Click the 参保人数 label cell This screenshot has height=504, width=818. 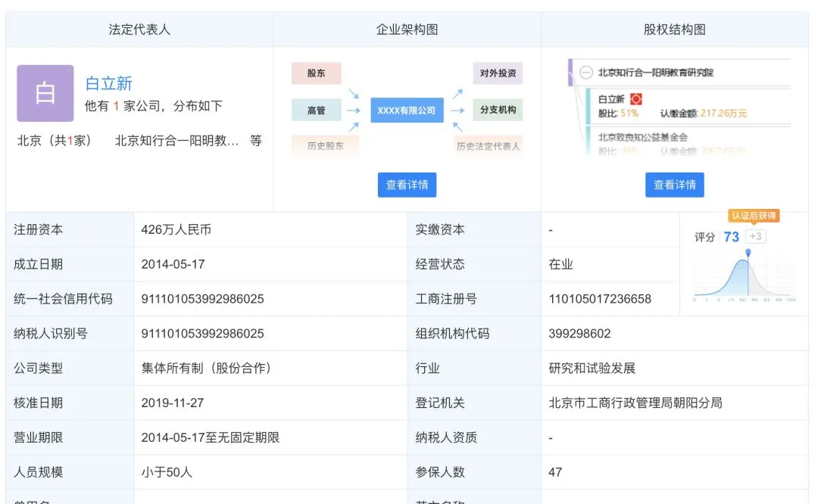pos(473,472)
